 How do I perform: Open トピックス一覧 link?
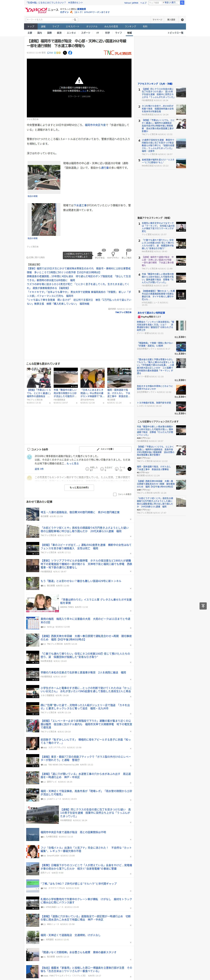175,33
